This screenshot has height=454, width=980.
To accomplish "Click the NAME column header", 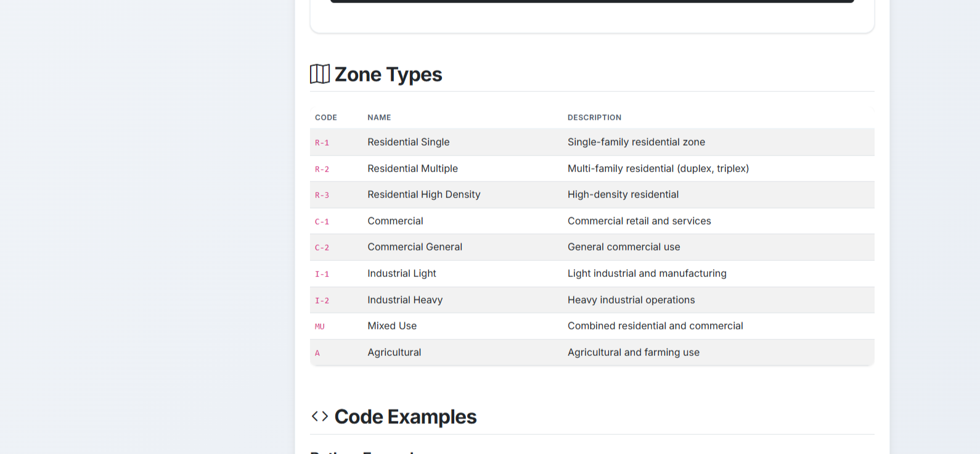I will (x=379, y=117).
